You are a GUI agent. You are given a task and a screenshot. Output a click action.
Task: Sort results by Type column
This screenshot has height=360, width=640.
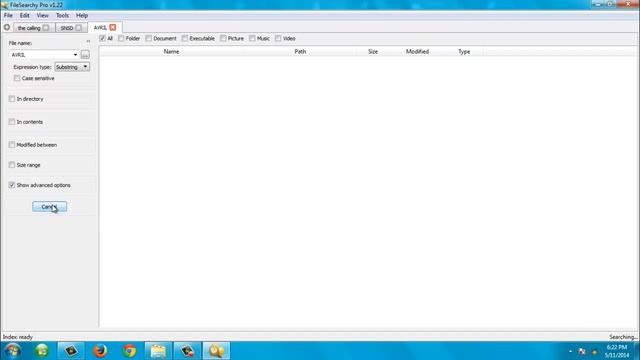[x=464, y=51]
